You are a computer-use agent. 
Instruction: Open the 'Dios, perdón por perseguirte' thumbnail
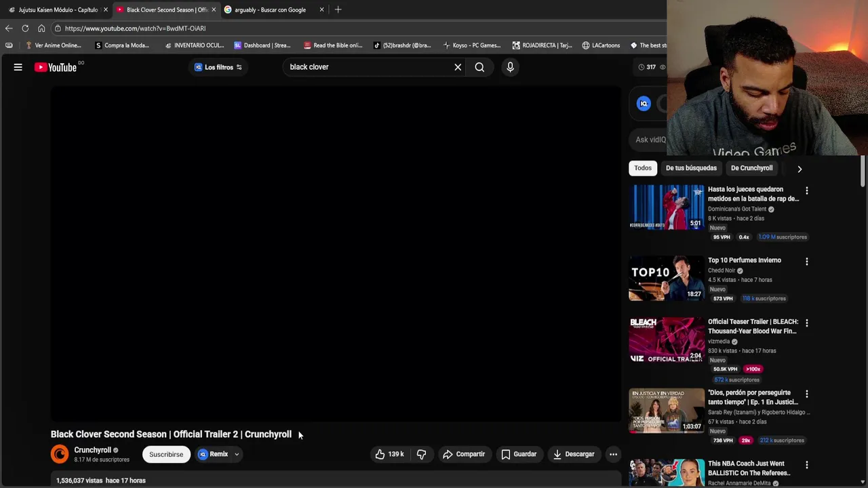tap(667, 410)
